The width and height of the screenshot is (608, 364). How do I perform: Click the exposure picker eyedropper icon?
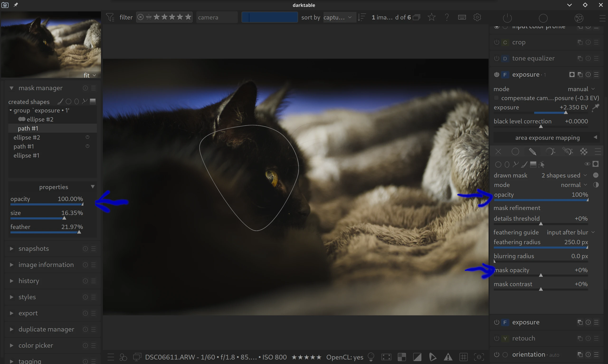[596, 107]
